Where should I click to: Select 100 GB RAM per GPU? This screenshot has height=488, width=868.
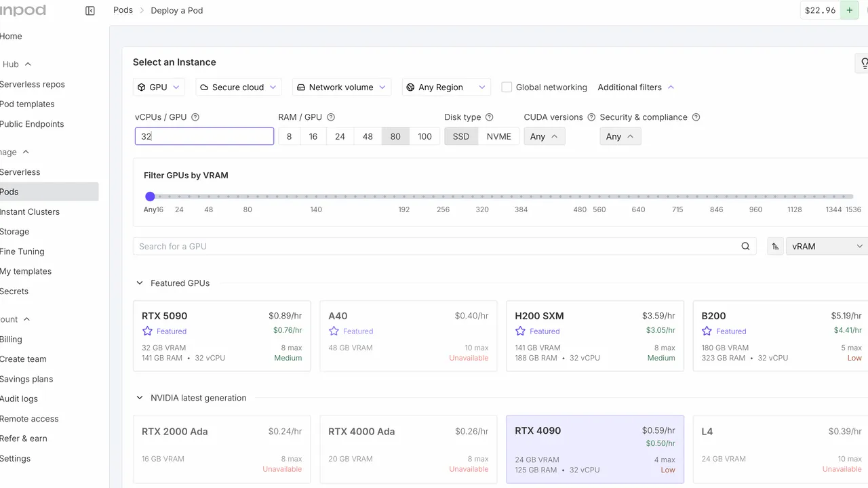pyautogui.click(x=425, y=136)
